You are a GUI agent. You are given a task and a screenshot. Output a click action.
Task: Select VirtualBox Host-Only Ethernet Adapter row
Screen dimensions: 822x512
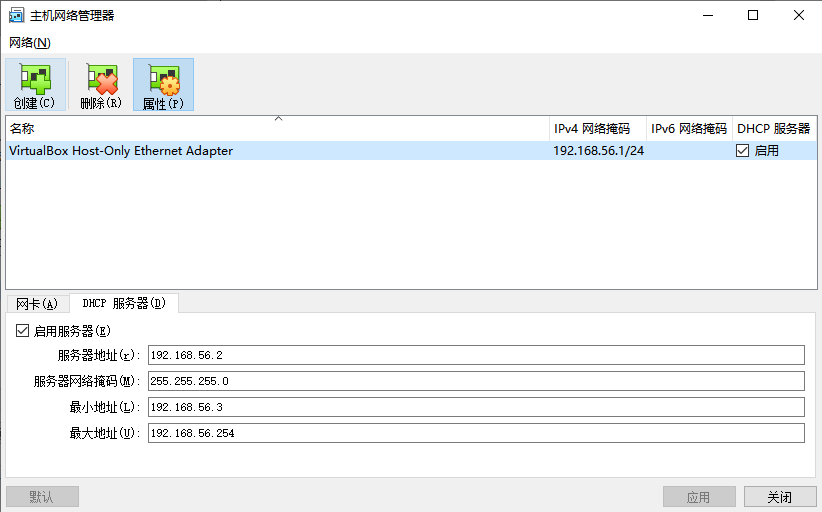click(x=411, y=151)
